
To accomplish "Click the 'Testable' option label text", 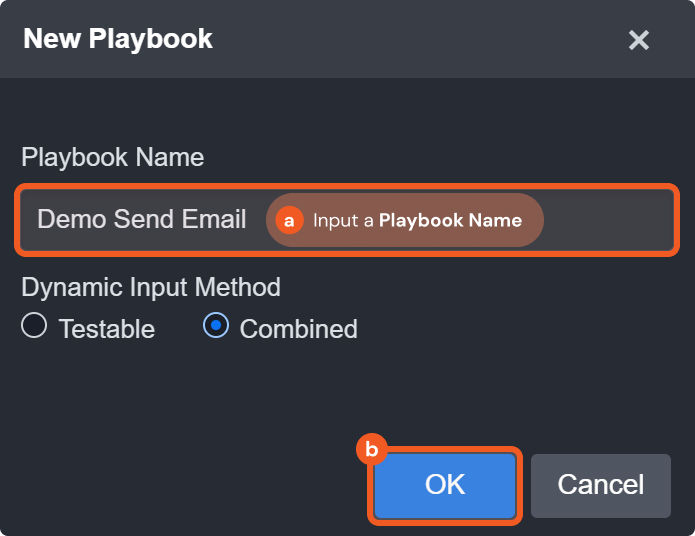I will pos(106,329).
